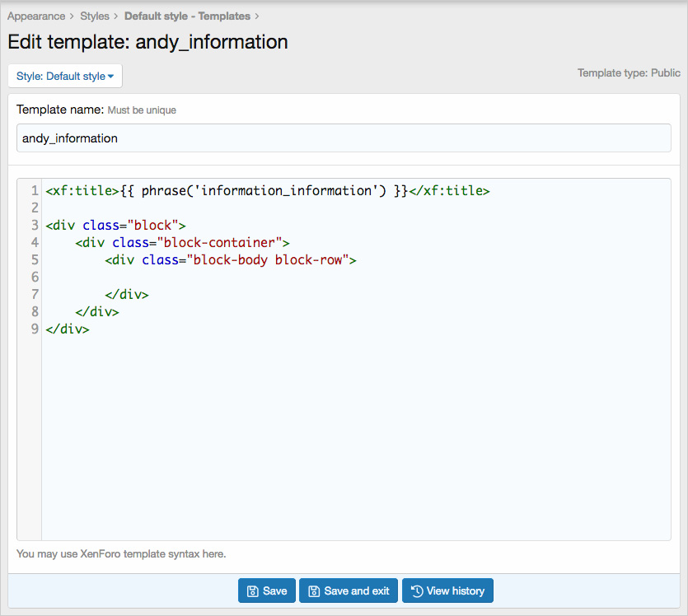Select line number 9 in the gutter

[34, 329]
